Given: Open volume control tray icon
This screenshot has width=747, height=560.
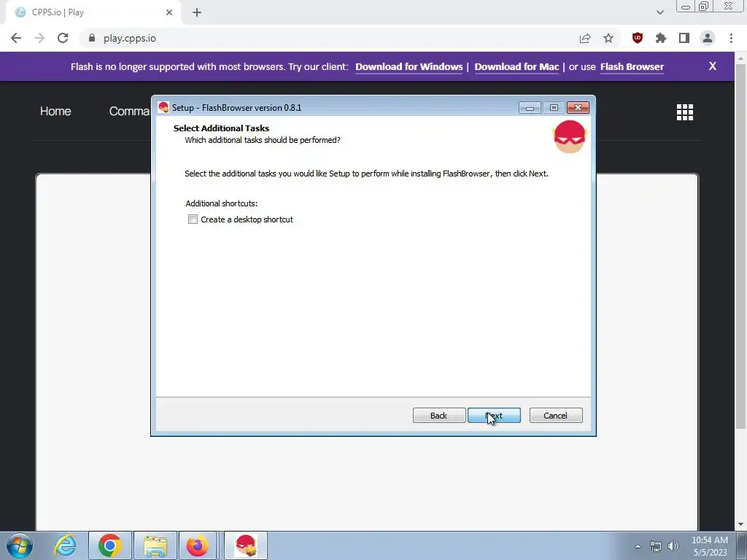Looking at the screenshot, I should tap(673, 546).
